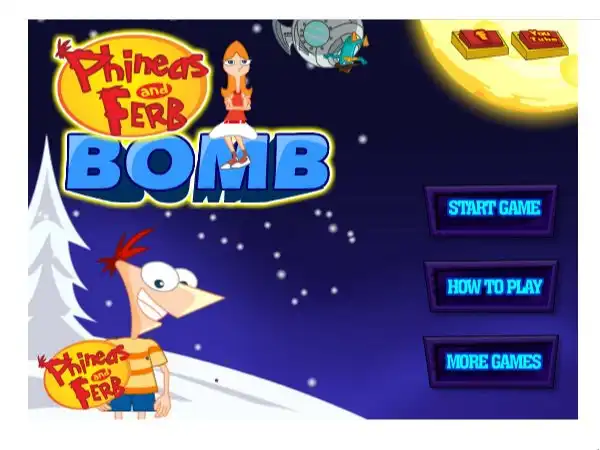Select the MORE GAMES button

point(491,362)
